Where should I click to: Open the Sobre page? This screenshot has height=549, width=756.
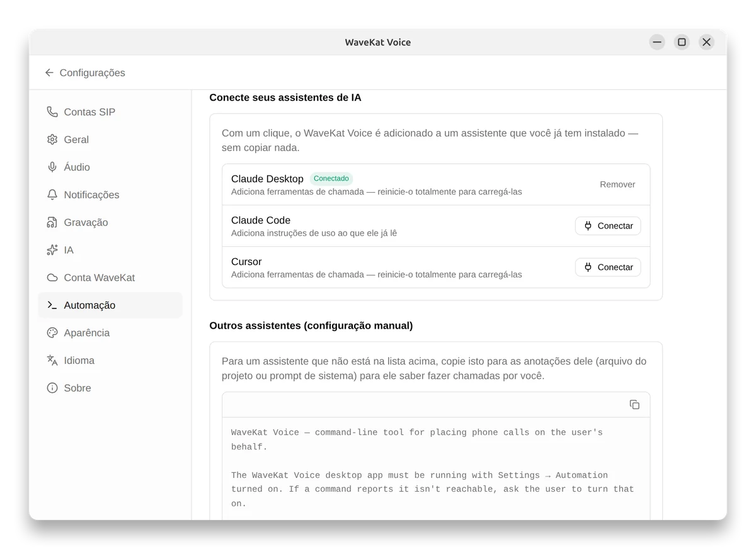110,388
